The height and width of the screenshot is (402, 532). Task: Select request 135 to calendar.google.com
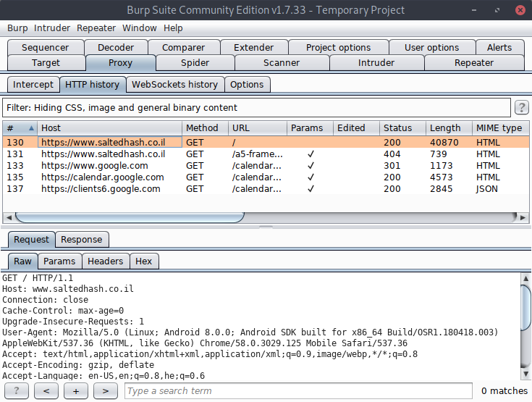click(x=266, y=177)
